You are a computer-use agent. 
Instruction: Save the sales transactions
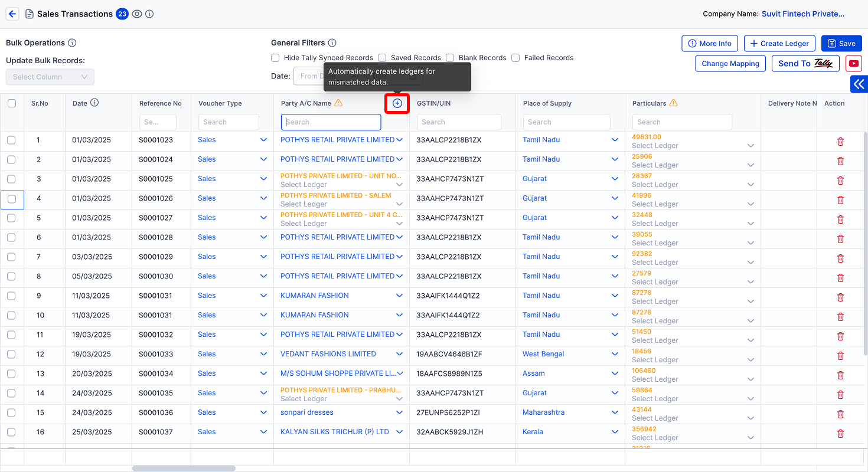coord(841,44)
